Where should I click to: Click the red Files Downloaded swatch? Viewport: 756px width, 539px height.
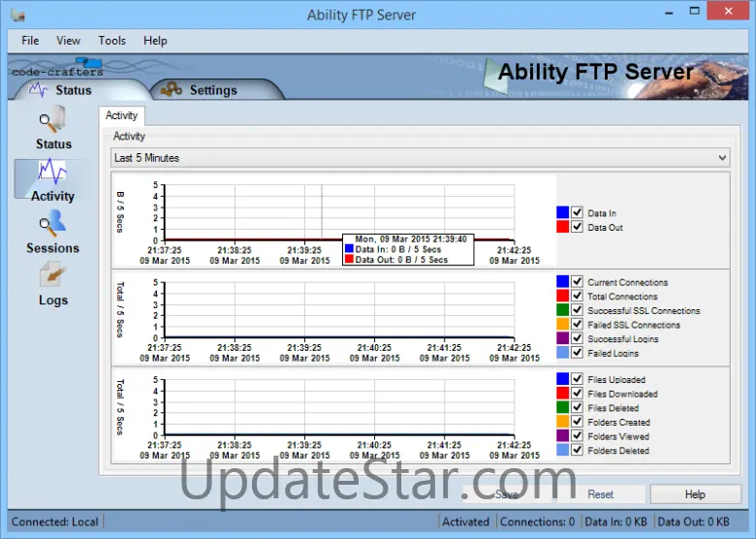tap(563, 393)
